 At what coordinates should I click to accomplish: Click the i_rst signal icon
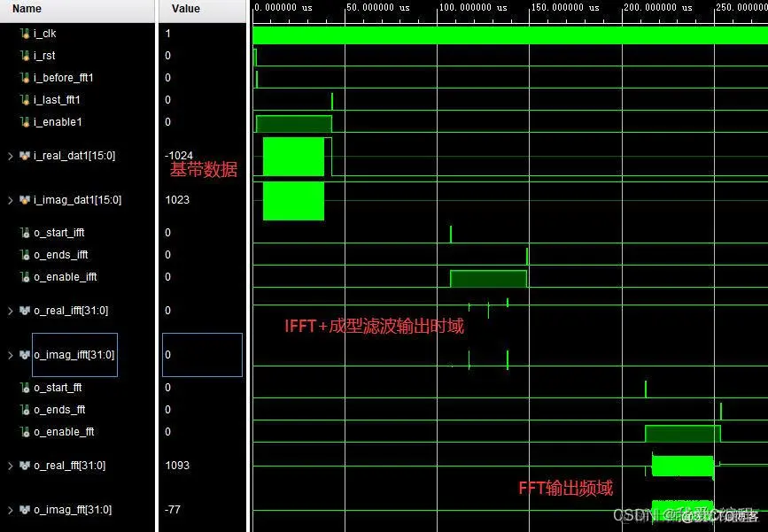[x=25, y=55]
